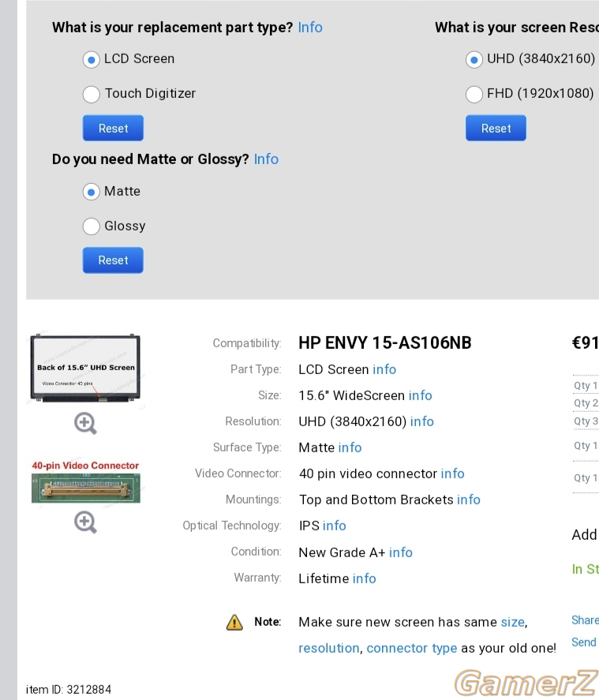
Task: Click the green 'In St' stock status text
Action: coord(585,569)
